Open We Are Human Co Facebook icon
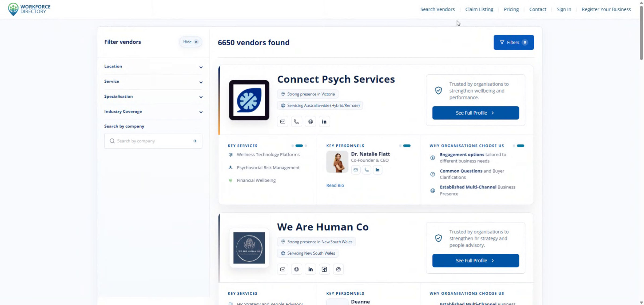 324,269
